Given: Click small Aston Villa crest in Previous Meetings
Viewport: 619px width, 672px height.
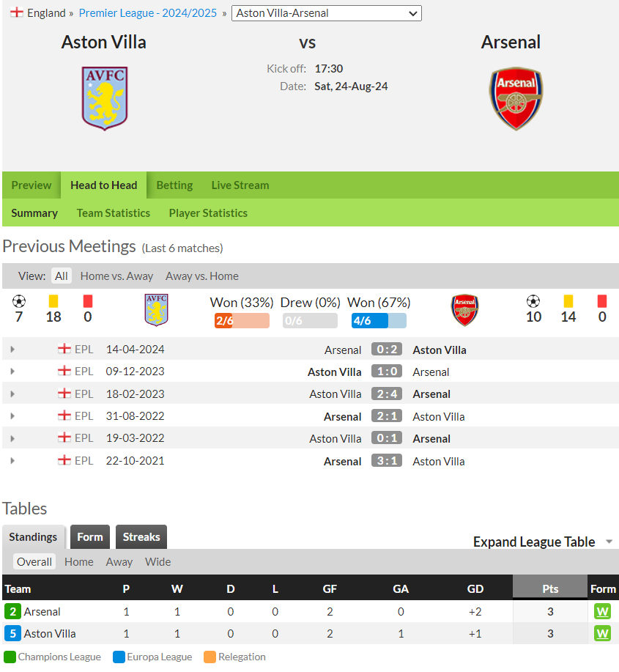Looking at the screenshot, I should pyautogui.click(x=156, y=309).
